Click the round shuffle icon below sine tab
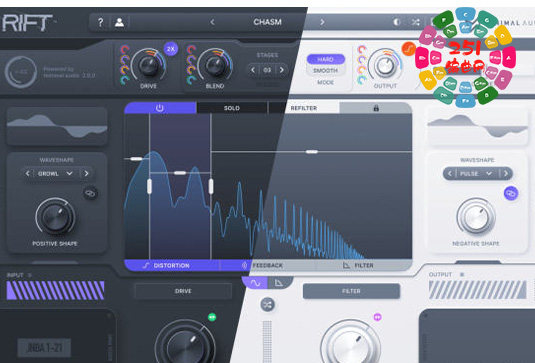 click(x=268, y=305)
